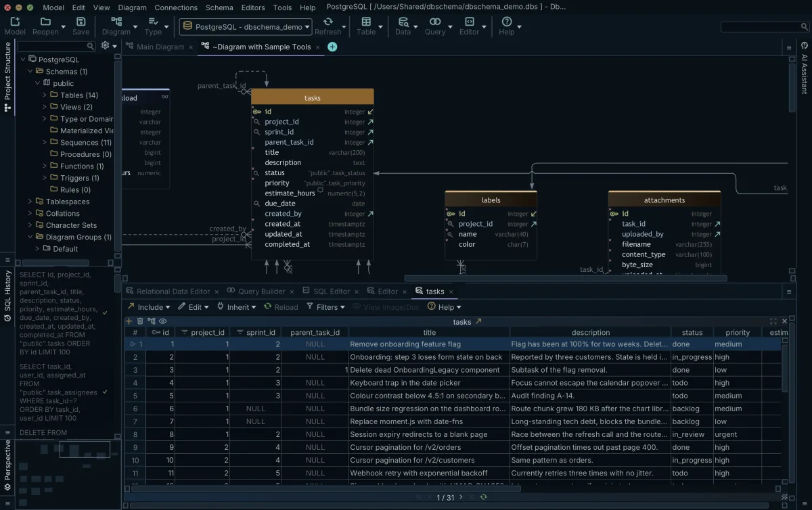
Task: Open the SQL History side panel
Action: pos(7,295)
